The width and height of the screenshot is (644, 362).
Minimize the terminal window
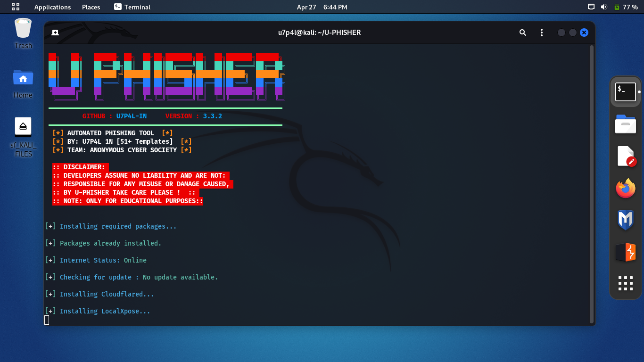pos(561,33)
